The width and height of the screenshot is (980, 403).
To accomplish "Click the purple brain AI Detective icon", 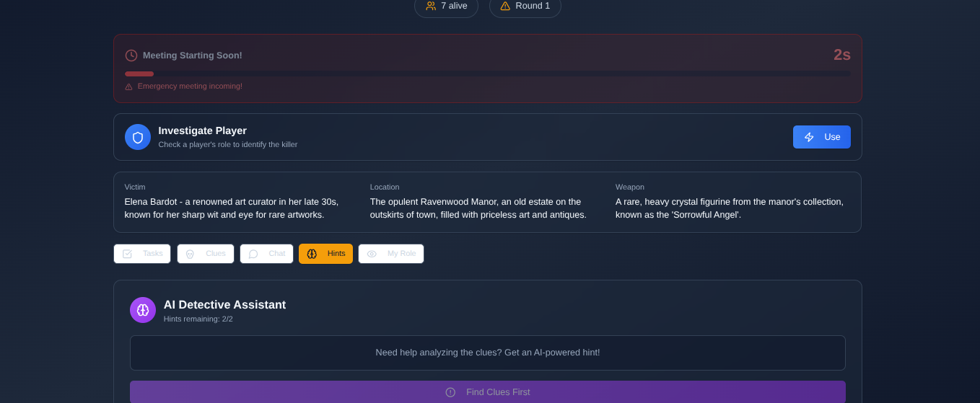I will point(143,310).
